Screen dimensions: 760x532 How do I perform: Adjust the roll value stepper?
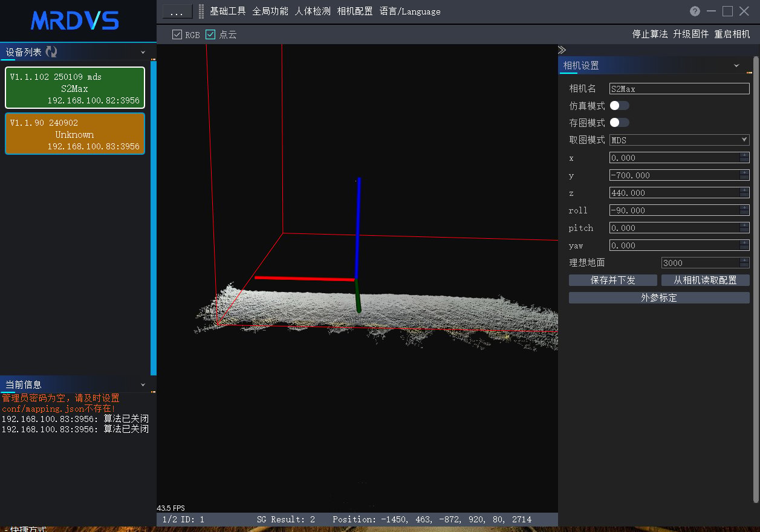coord(744,210)
